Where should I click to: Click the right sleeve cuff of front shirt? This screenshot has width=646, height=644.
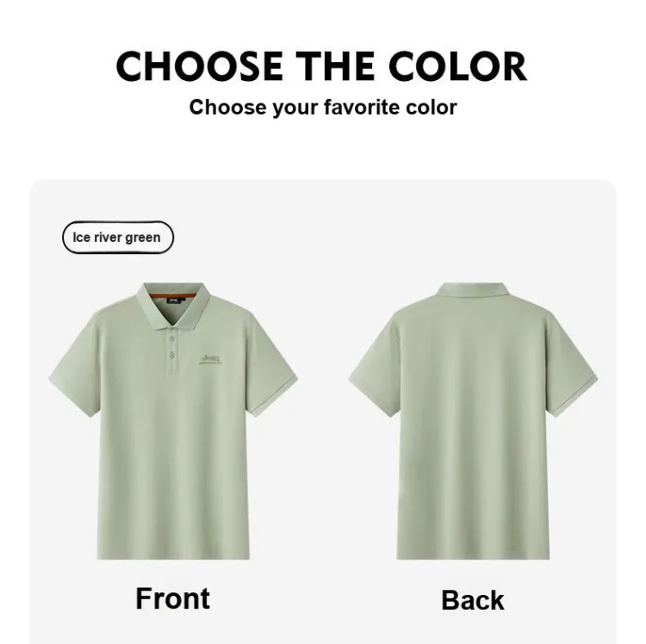tap(274, 396)
